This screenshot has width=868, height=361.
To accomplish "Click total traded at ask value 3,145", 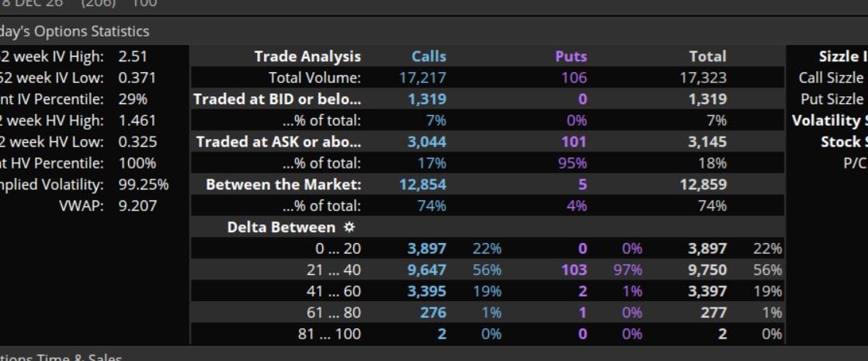I will tap(707, 142).
